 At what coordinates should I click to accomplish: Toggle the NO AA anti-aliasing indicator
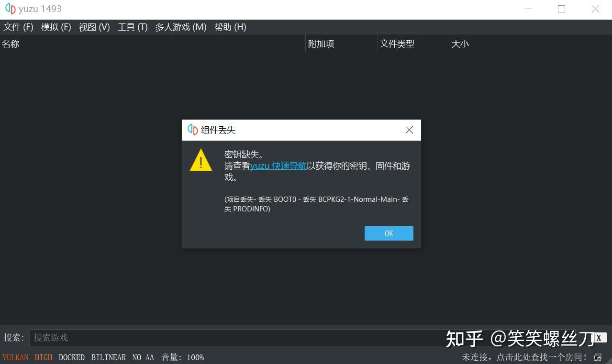[143, 357]
